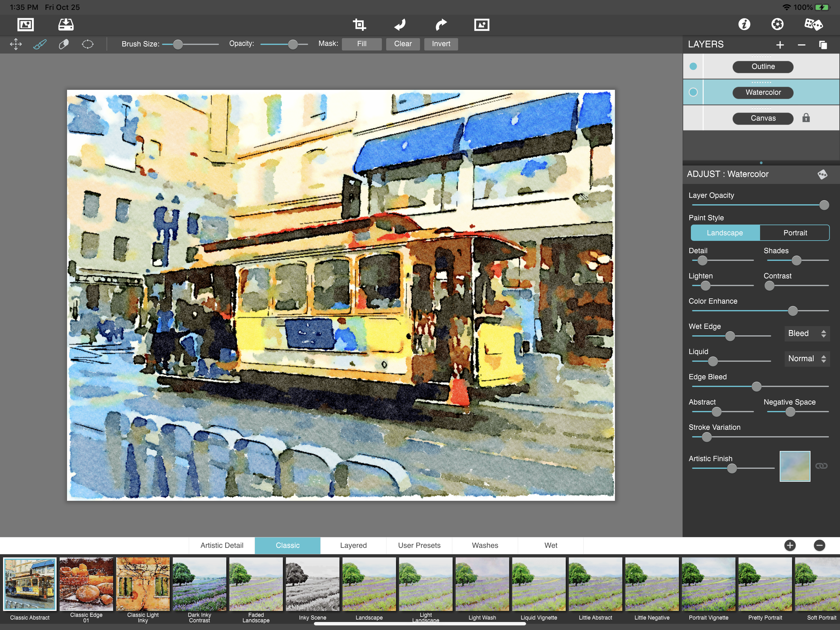Switch Paint Style to Portrait
Viewport: 840px width, 630px height.
[x=795, y=233]
